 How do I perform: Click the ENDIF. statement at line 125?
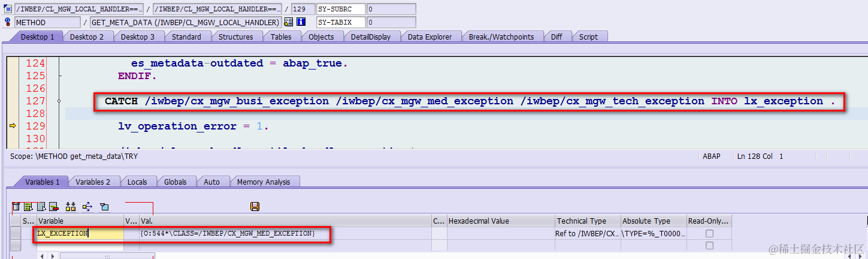click(137, 76)
